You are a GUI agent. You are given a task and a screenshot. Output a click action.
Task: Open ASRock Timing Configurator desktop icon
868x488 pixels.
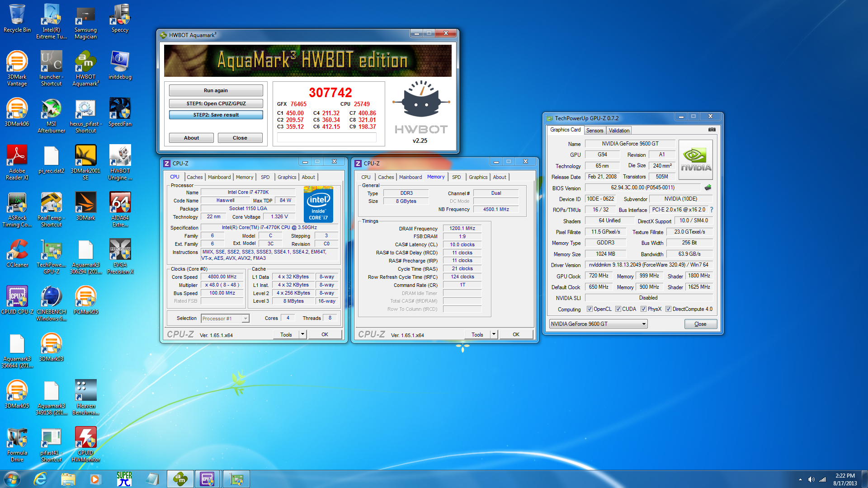pyautogui.click(x=17, y=209)
